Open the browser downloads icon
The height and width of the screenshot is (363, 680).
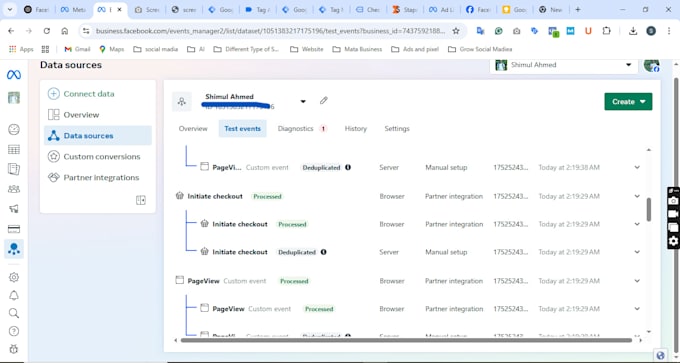pos(633,31)
